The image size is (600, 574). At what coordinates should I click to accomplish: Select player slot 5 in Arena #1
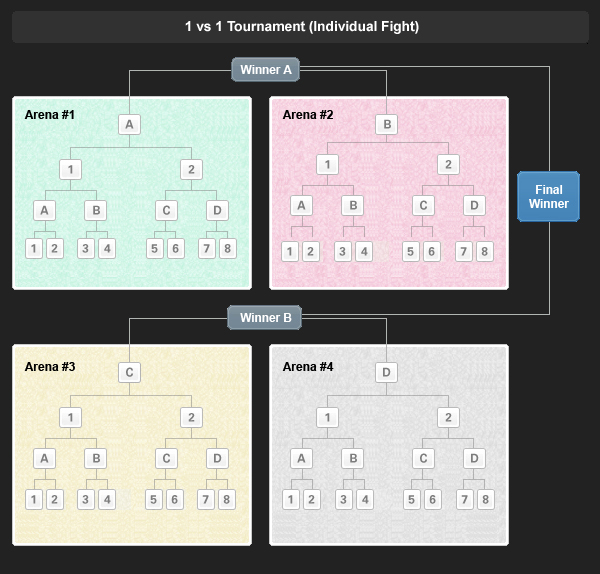click(x=155, y=248)
